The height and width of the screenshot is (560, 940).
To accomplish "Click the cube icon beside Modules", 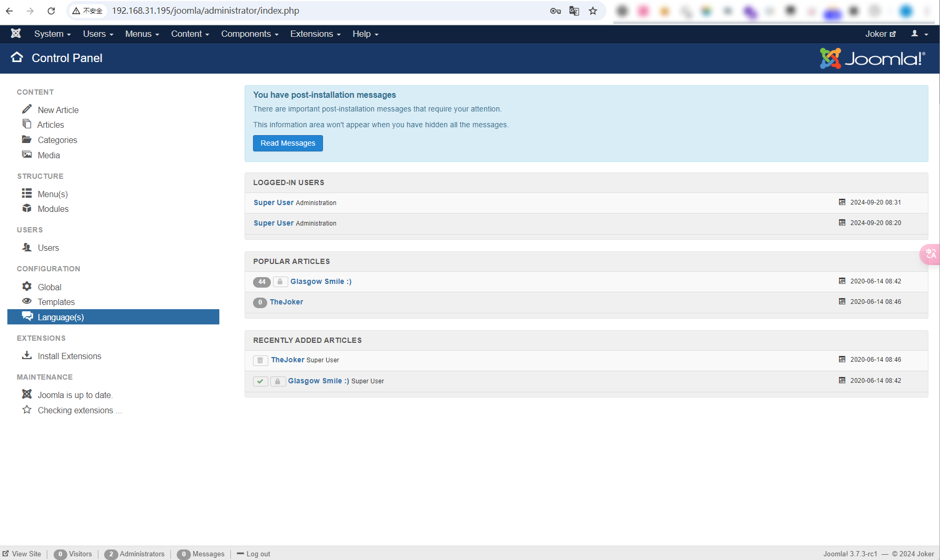I will click(27, 208).
